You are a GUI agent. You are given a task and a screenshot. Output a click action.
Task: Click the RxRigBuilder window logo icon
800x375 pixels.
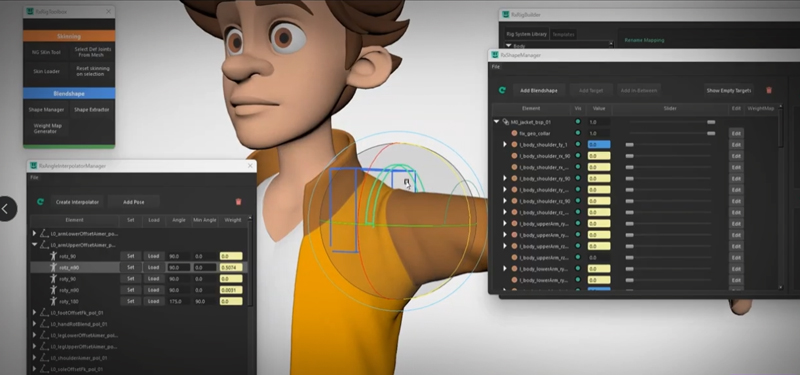click(x=506, y=15)
